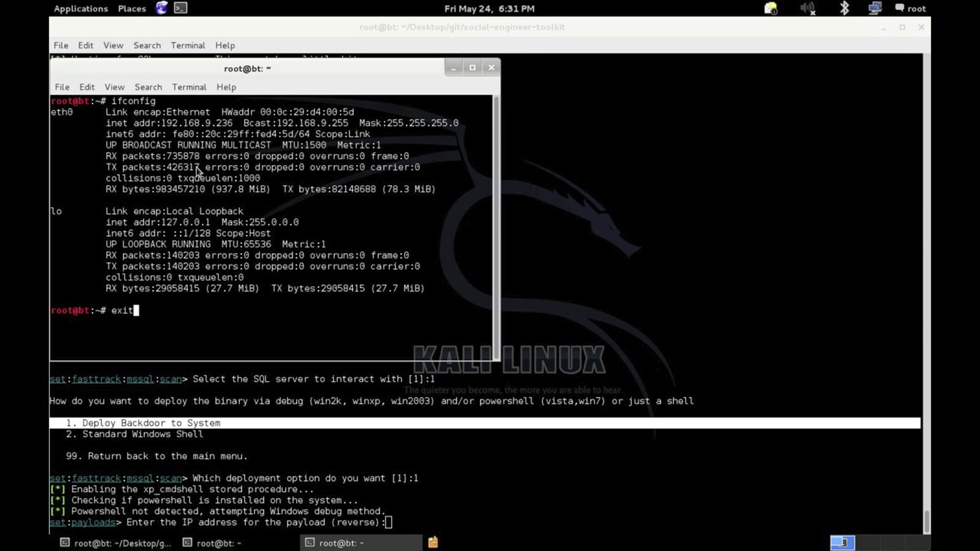Click the Enabling the xp_cmdshell stored procedure line

pyautogui.click(x=182, y=489)
